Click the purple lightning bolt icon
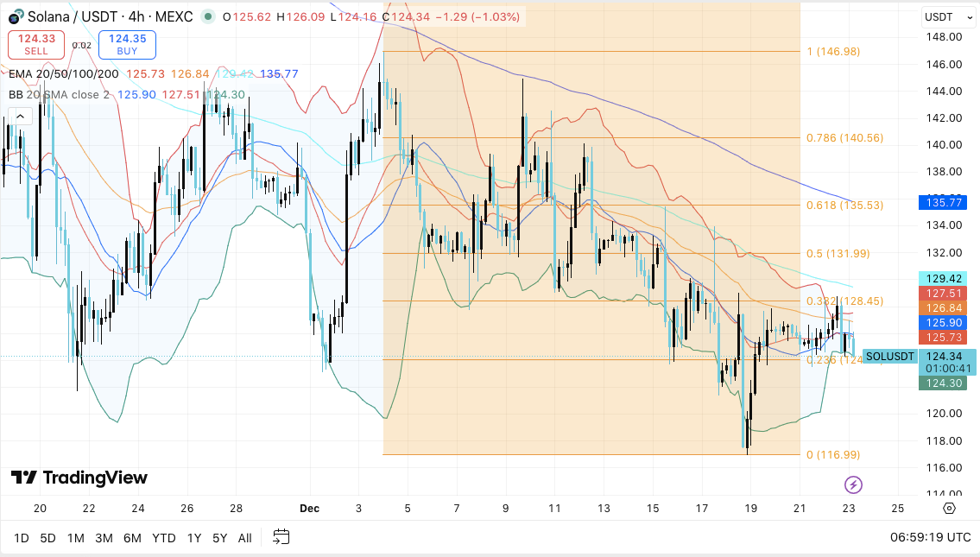The image size is (980, 557). click(x=853, y=484)
